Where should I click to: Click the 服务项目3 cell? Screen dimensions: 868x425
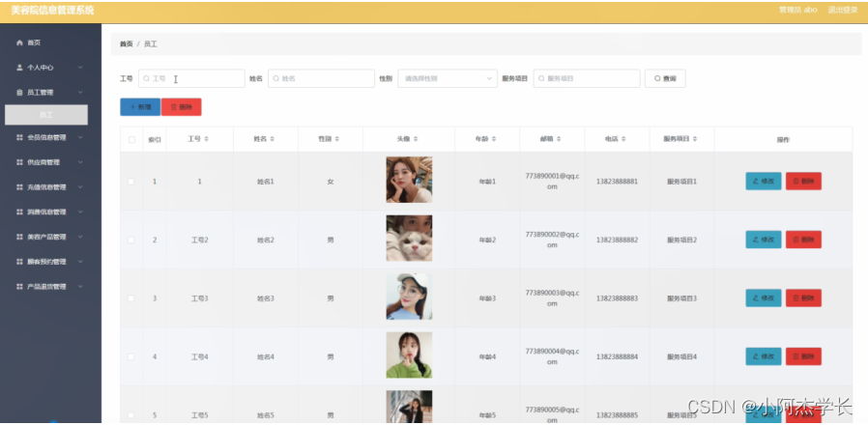click(x=682, y=298)
